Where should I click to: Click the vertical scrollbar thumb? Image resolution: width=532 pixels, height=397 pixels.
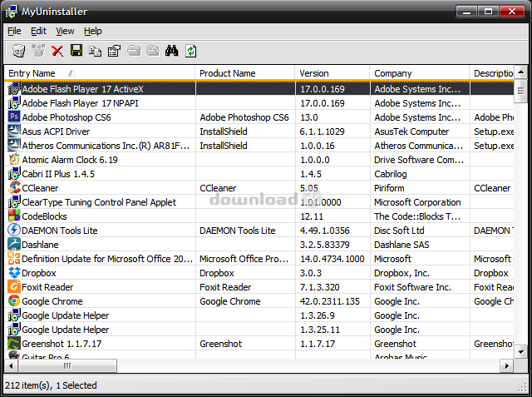pos(521,91)
